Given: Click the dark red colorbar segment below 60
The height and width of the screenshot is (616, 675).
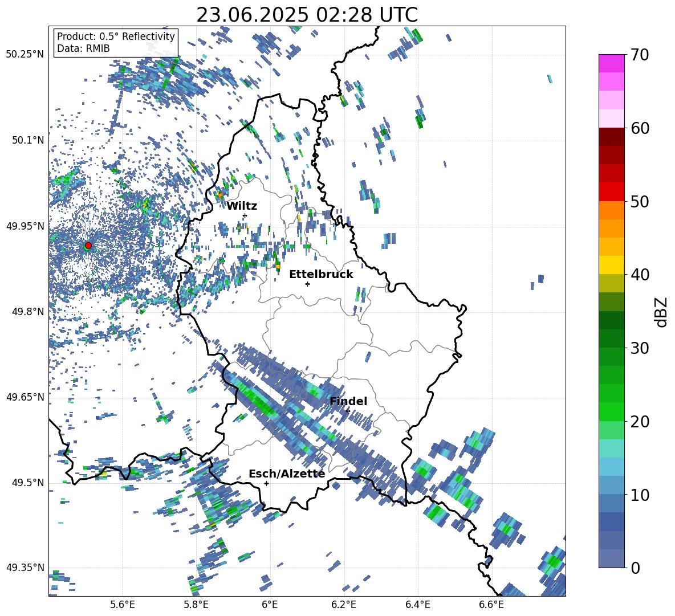Looking at the screenshot, I should pos(611,137).
